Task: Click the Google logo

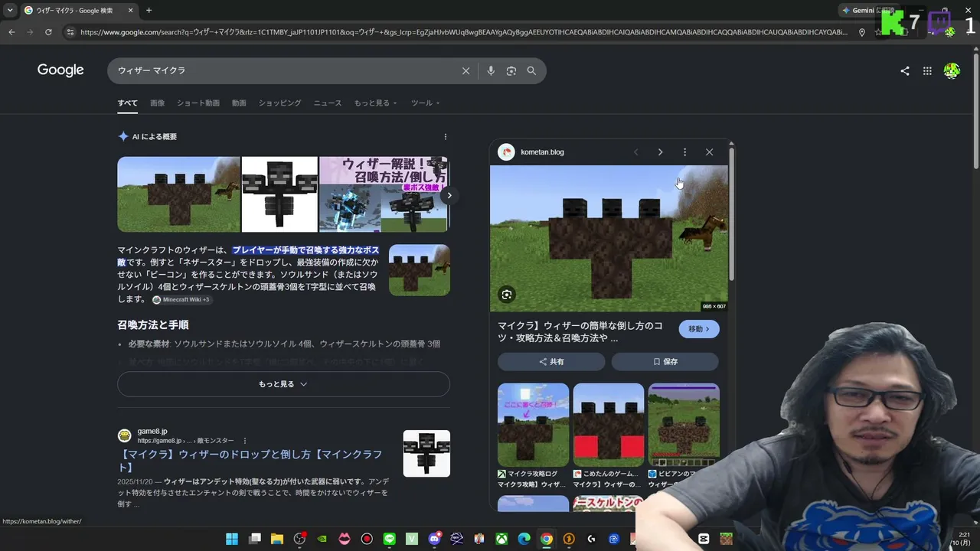Action: point(60,70)
